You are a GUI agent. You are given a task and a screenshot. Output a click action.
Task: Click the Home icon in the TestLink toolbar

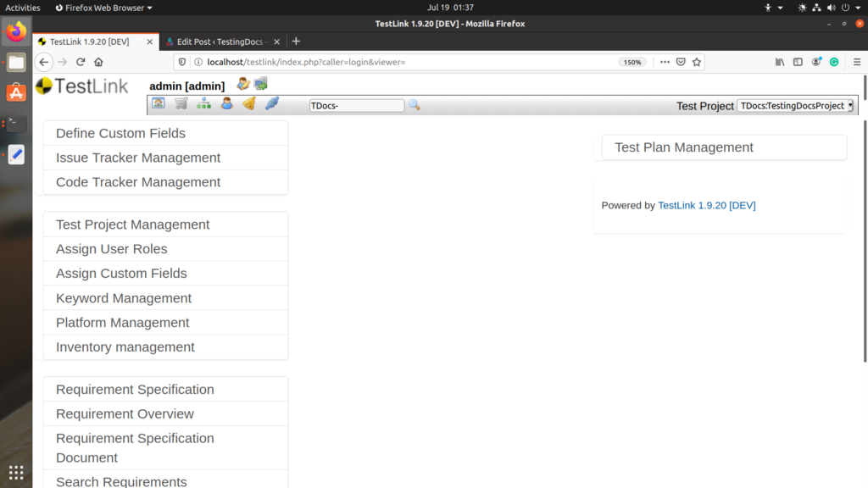pyautogui.click(x=159, y=103)
